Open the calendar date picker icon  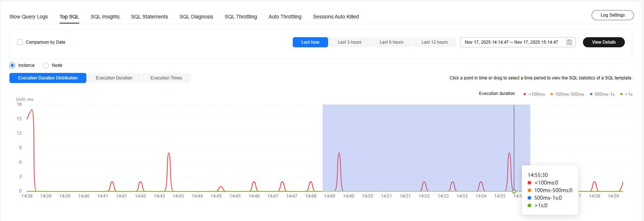[x=569, y=42]
